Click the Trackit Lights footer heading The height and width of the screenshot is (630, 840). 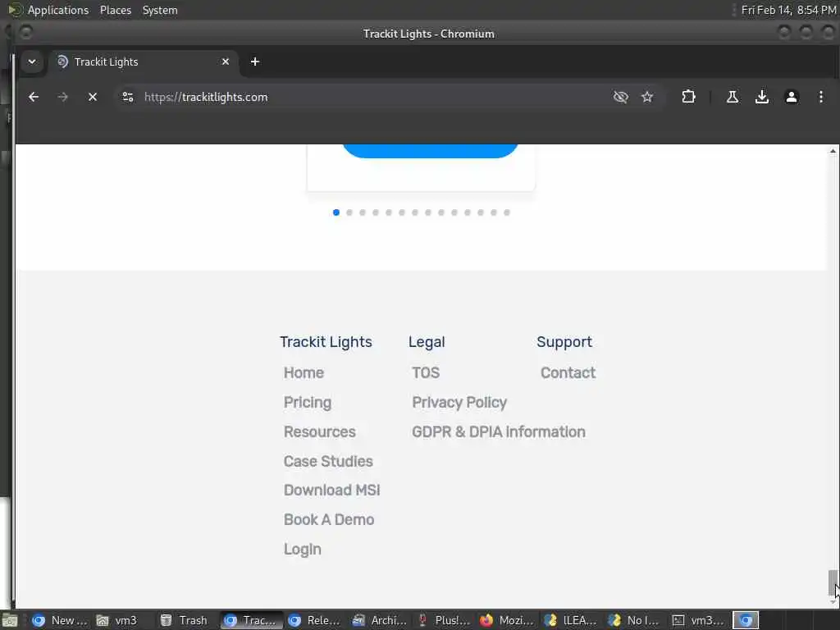click(x=326, y=342)
